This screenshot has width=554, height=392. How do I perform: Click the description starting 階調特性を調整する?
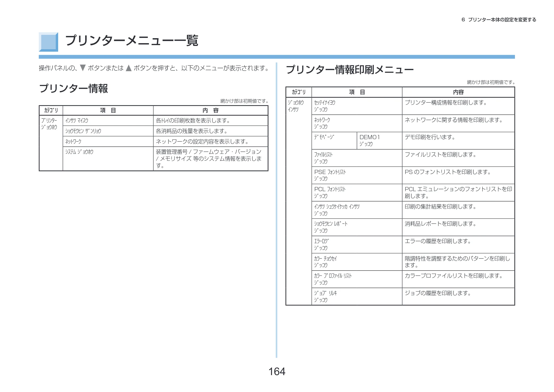click(458, 262)
